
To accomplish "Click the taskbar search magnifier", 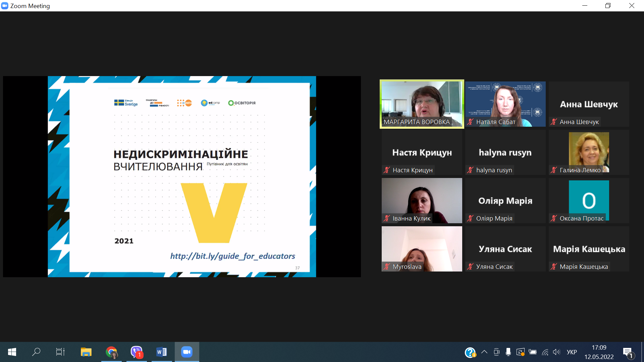I will pyautogui.click(x=36, y=352).
